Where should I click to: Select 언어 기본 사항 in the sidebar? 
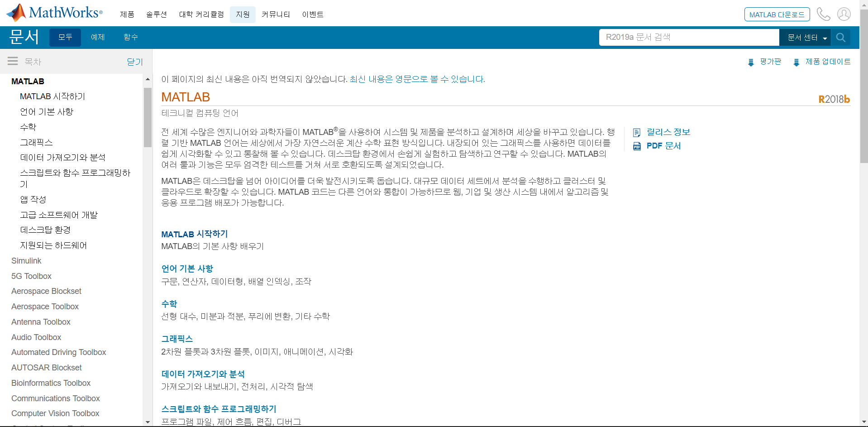point(47,112)
